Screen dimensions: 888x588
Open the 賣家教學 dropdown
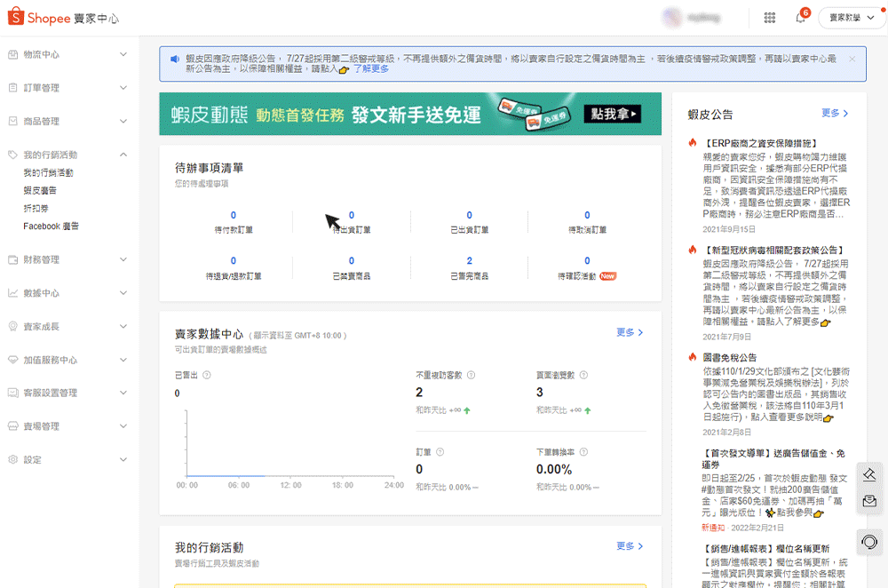pyautogui.click(x=852, y=18)
